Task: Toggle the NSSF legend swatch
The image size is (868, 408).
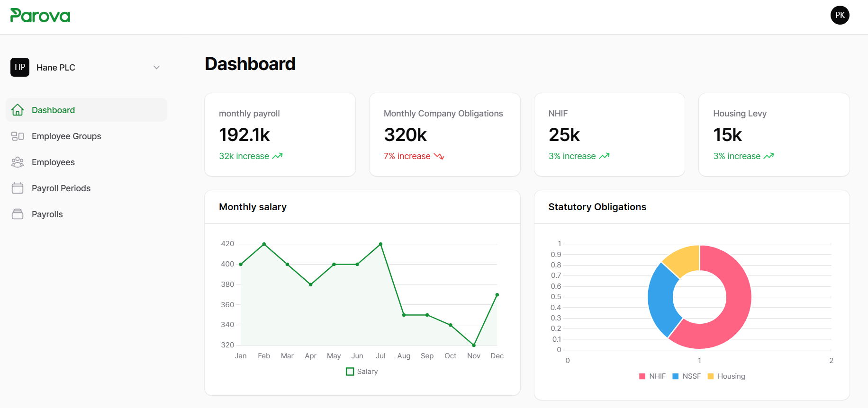Action: [676, 376]
